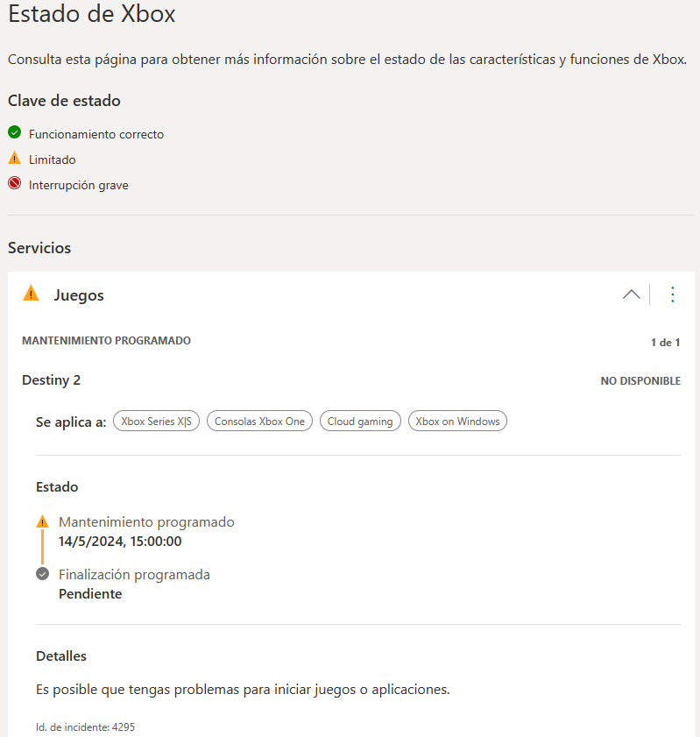This screenshot has height=737, width=700.
Task: Select the Consolas Xbox One tag
Action: pos(260,422)
